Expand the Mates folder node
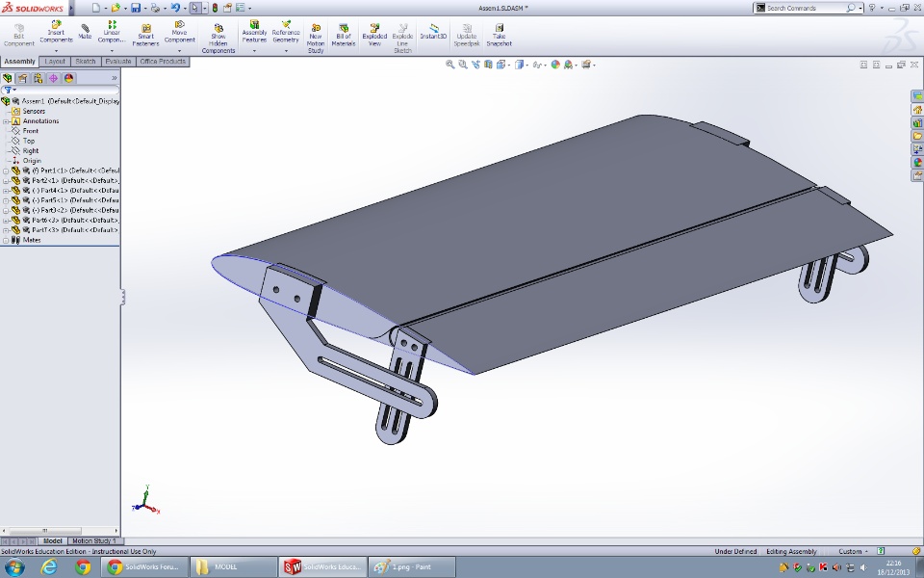 point(6,241)
